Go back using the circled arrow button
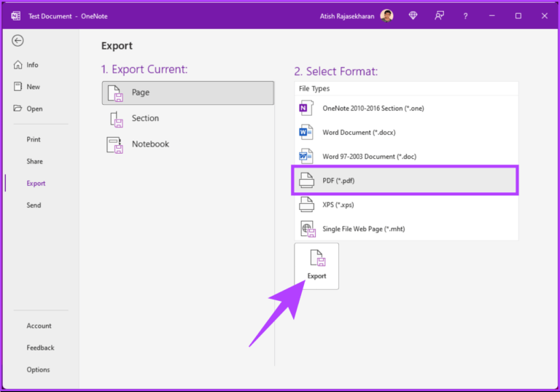This screenshot has width=560, height=392. [x=17, y=41]
